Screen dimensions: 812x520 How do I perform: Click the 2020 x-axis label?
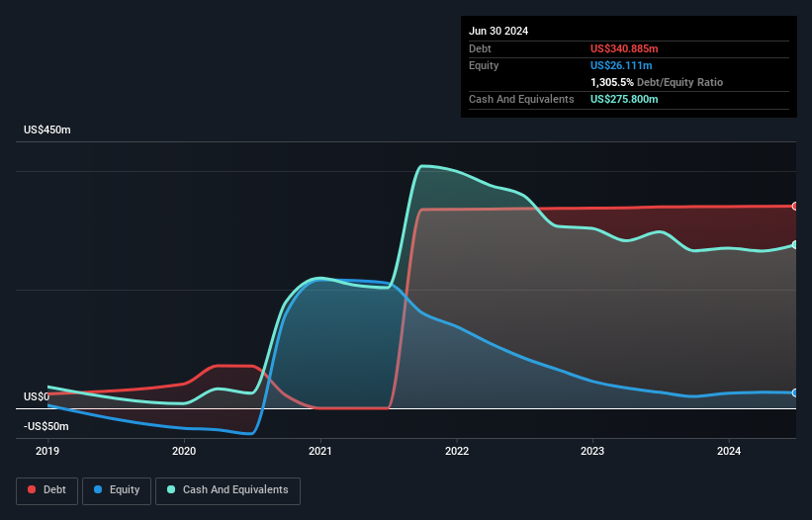(x=184, y=451)
